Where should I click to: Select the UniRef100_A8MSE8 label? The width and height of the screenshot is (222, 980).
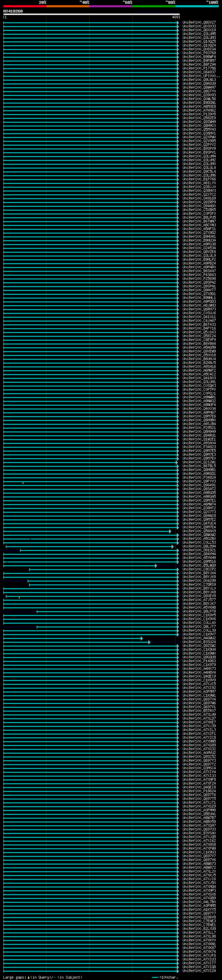tap(199, 106)
